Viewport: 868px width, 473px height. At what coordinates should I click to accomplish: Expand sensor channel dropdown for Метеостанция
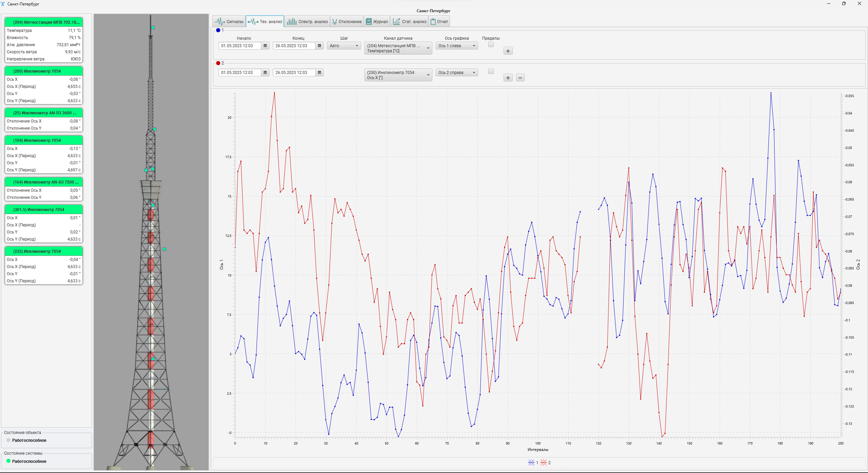[x=398, y=48]
